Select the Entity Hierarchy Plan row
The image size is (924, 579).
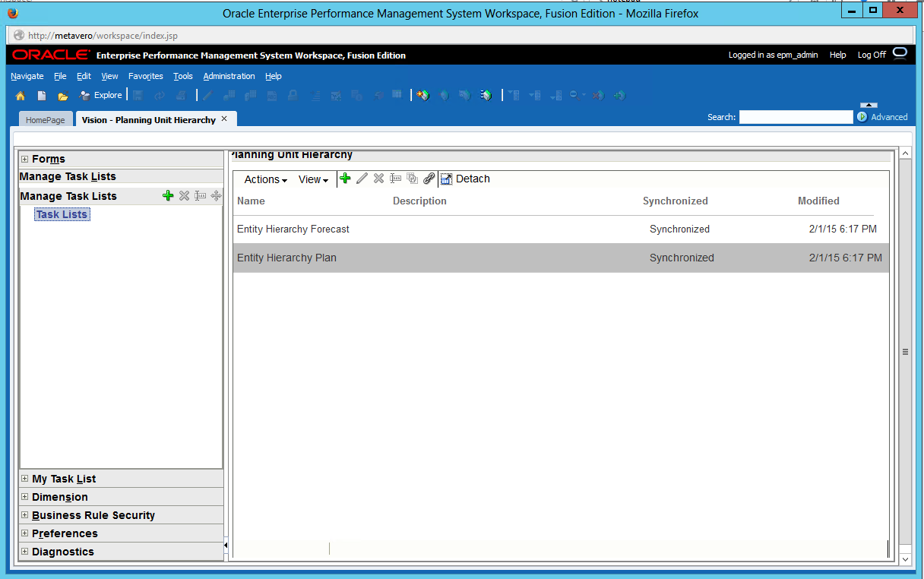561,258
